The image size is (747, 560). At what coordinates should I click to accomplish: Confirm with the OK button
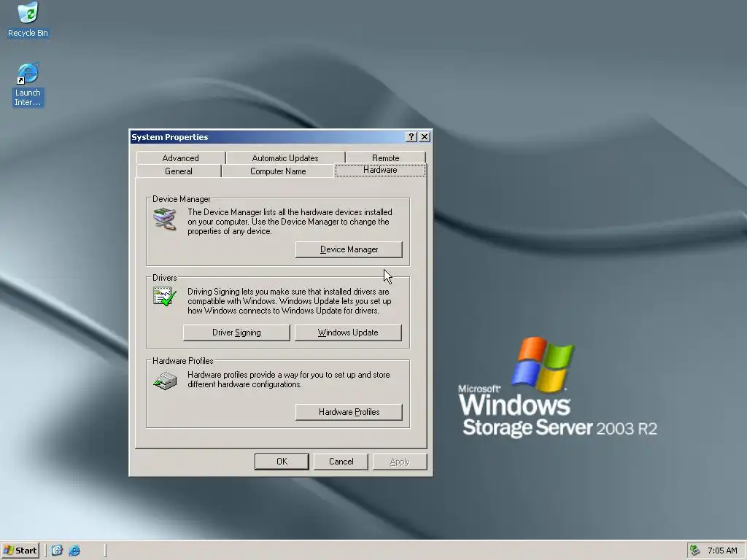click(282, 462)
